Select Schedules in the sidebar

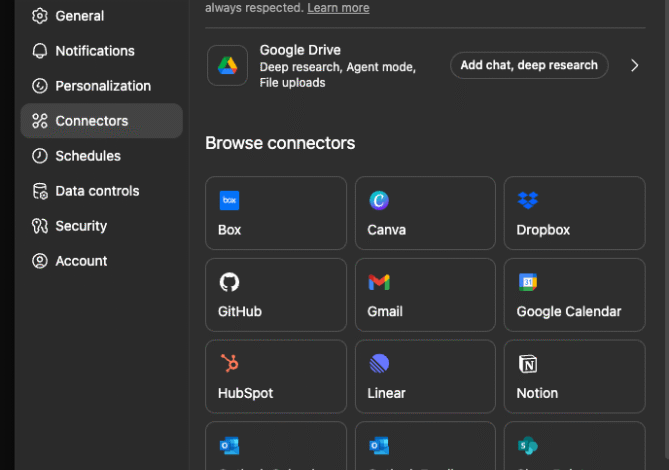pyautogui.click(x=87, y=156)
